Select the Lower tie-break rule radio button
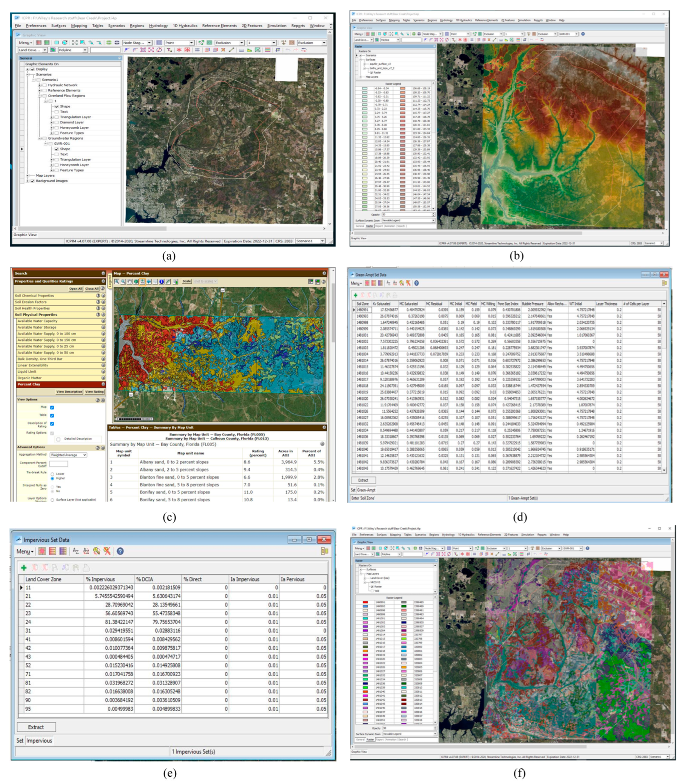The width and height of the screenshot is (681, 784). tap(52, 474)
